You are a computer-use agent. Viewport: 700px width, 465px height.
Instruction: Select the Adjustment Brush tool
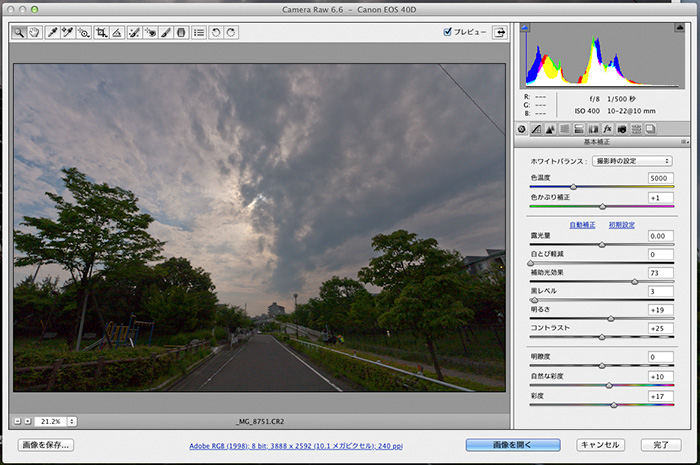pyautogui.click(x=166, y=32)
